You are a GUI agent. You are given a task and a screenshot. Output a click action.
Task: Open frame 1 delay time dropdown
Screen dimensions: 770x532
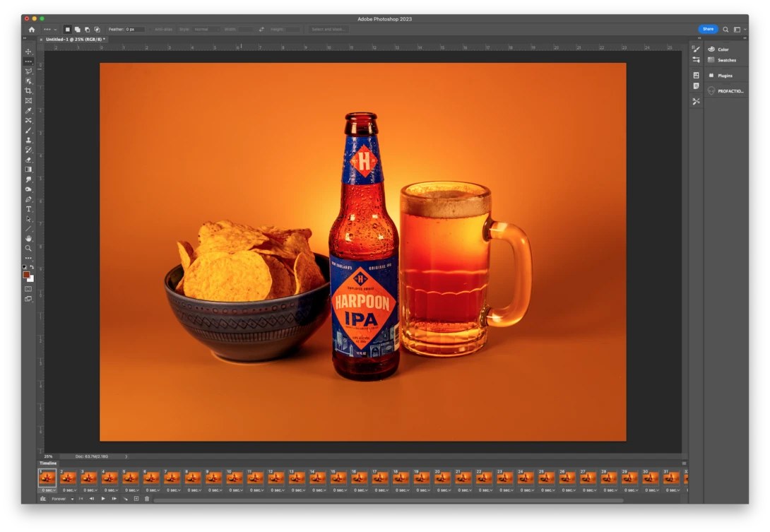(x=47, y=490)
